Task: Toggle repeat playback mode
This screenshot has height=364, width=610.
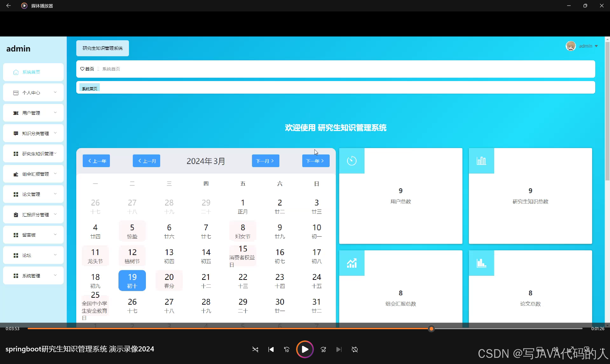Action: pyautogui.click(x=355, y=349)
